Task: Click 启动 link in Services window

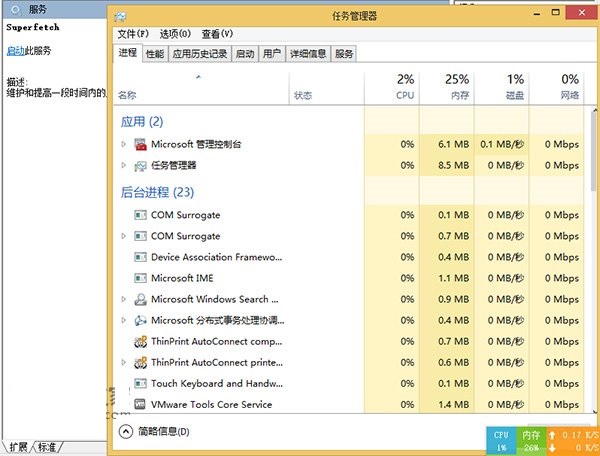Action: (16, 50)
